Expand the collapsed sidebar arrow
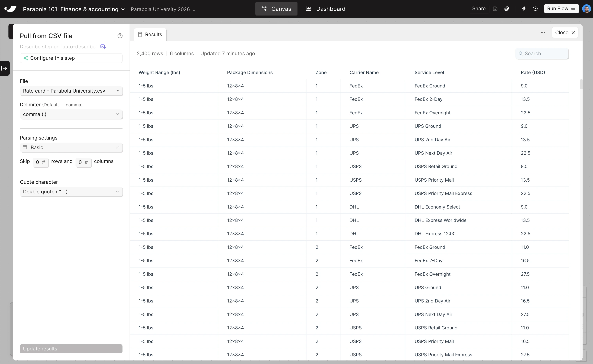The image size is (593, 364). click(x=4, y=68)
